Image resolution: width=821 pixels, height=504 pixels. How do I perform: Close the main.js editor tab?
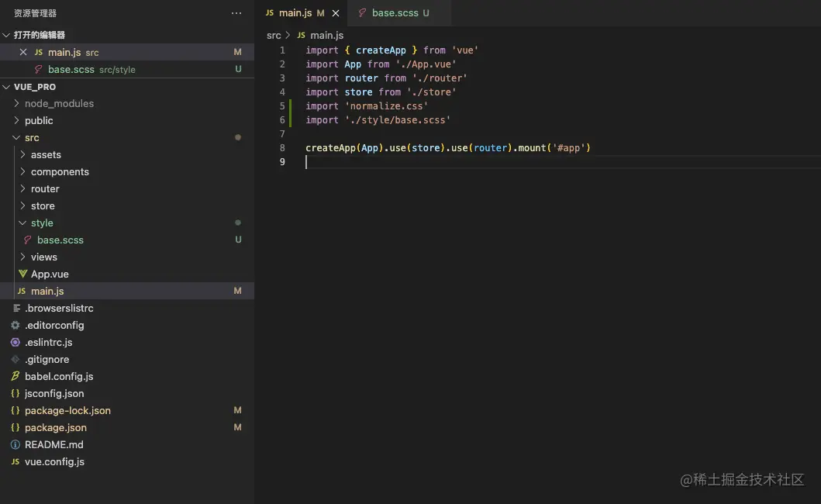pos(336,13)
